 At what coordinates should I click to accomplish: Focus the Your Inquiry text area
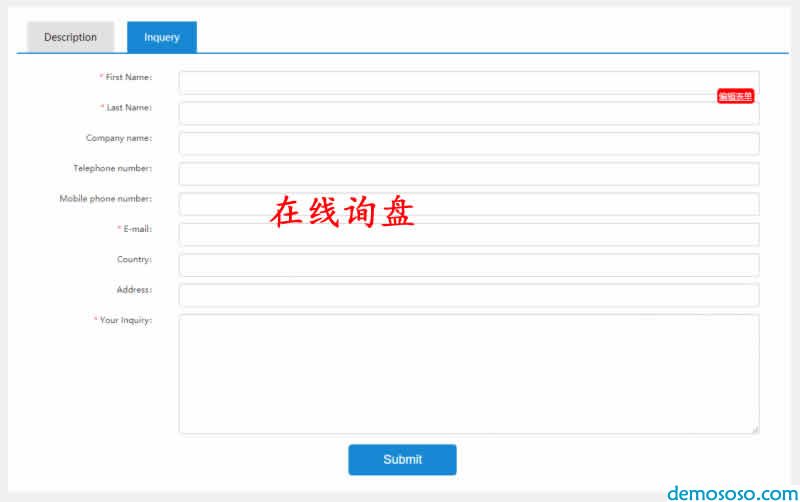[469, 374]
